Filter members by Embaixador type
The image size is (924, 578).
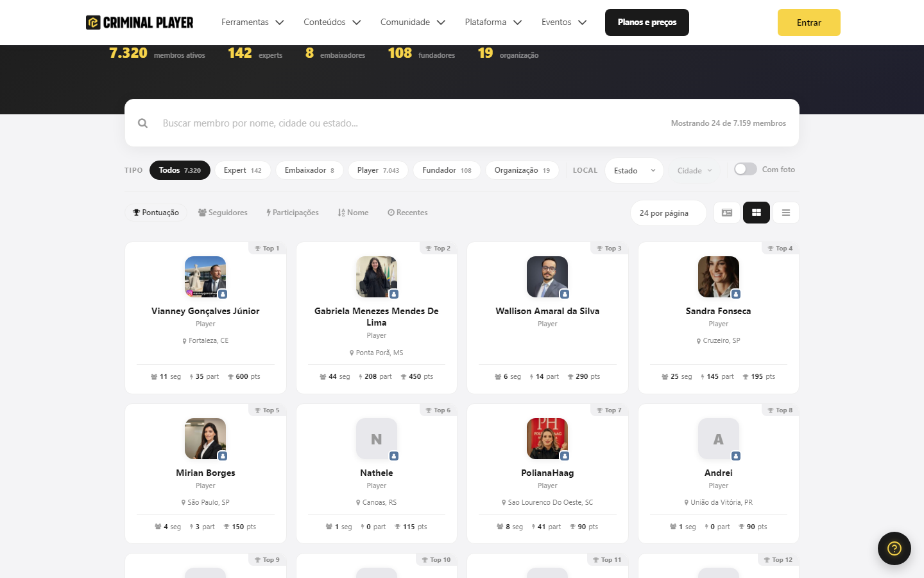309,170
